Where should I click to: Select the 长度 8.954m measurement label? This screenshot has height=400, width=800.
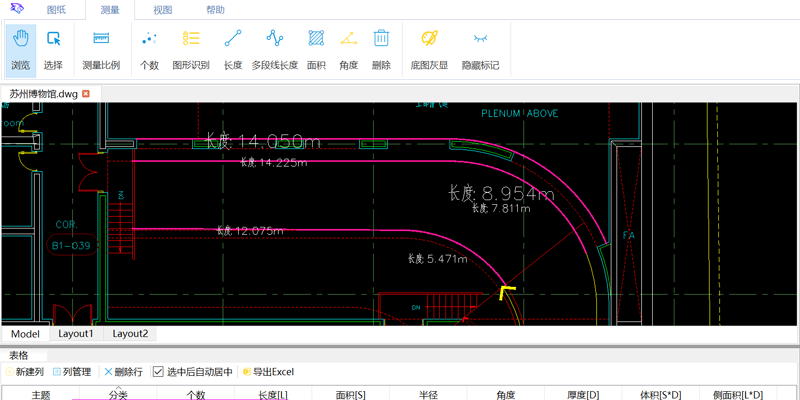(x=502, y=194)
